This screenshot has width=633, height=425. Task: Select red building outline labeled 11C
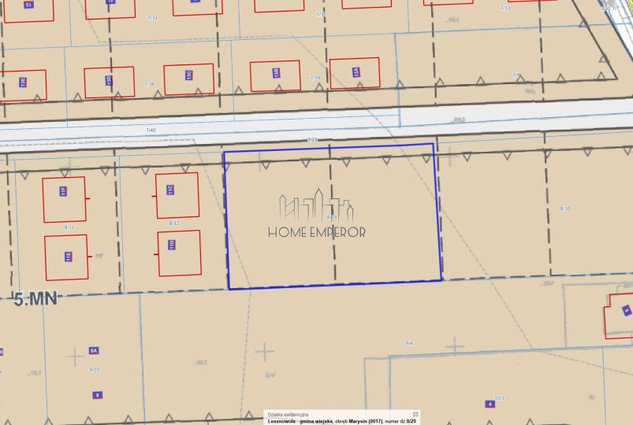click(177, 196)
